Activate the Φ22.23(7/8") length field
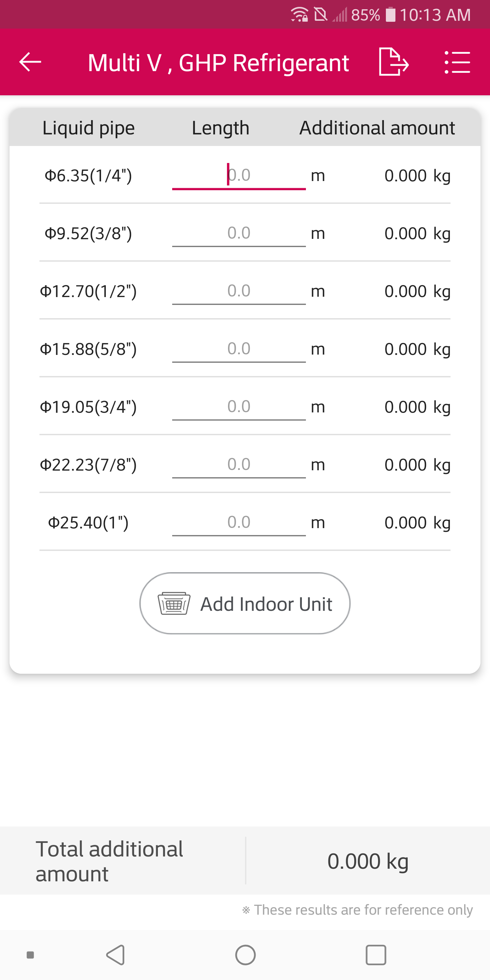Image resolution: width=490 pixels, height=980 pixels. point(239,464)
